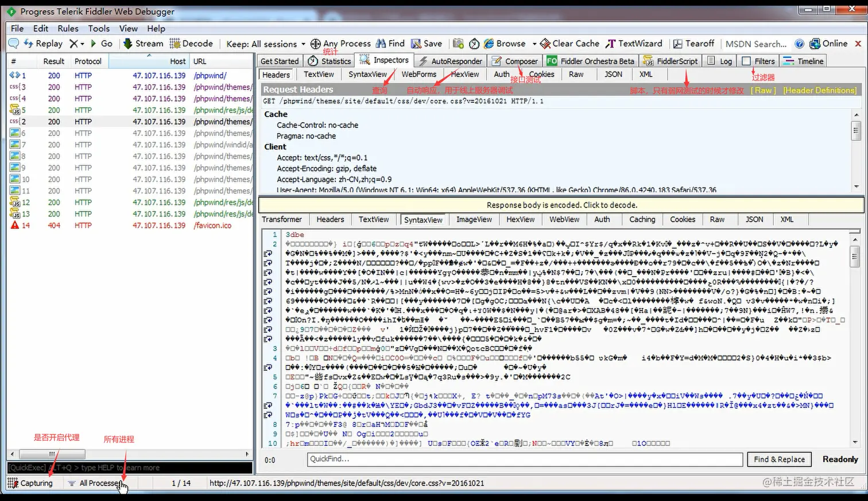This screenshot has width=868, height=501.
Task: Switch to the AutoResponder tab
Action: coord(451,61)
